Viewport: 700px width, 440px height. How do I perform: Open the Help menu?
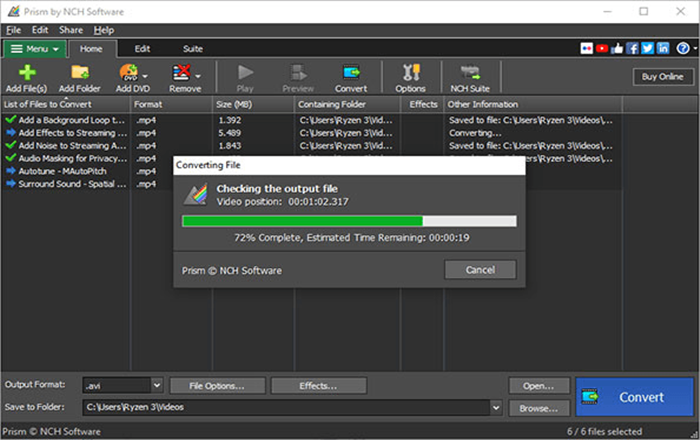(x=104, y=30)
